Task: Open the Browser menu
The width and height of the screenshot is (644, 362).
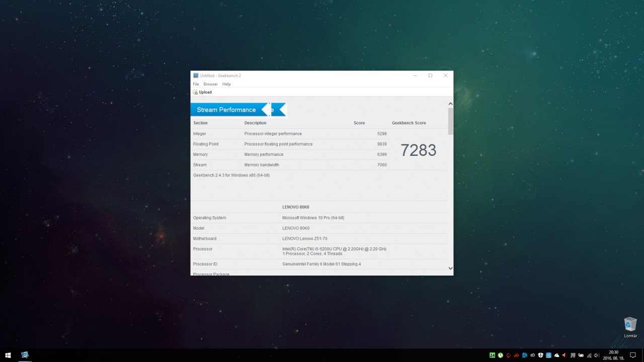Action: click(x=210, y=84)
